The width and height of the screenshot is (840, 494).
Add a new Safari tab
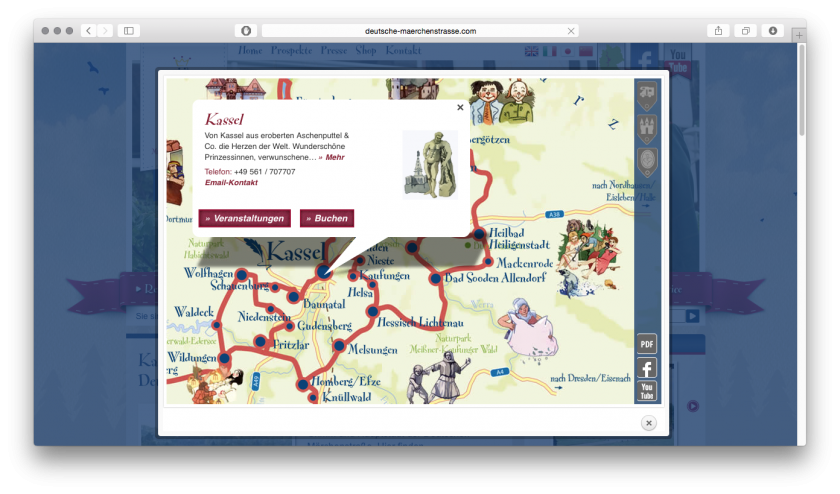[x=799, y=35]
